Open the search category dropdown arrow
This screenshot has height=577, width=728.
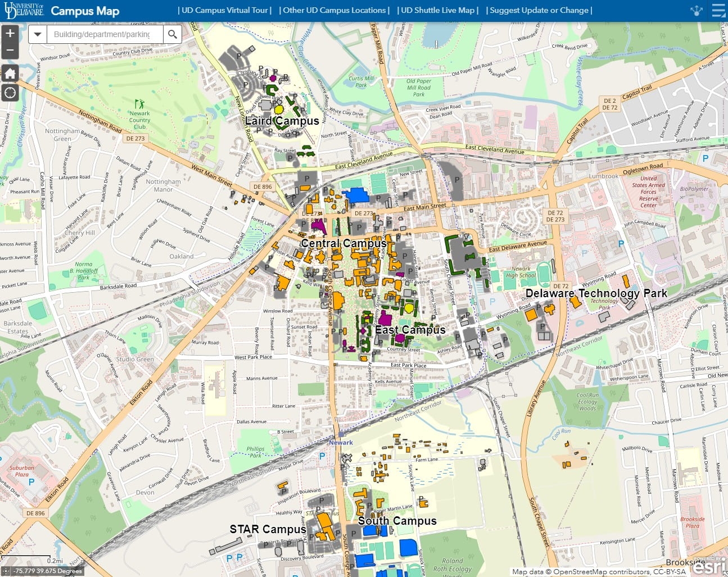point(37,34)
